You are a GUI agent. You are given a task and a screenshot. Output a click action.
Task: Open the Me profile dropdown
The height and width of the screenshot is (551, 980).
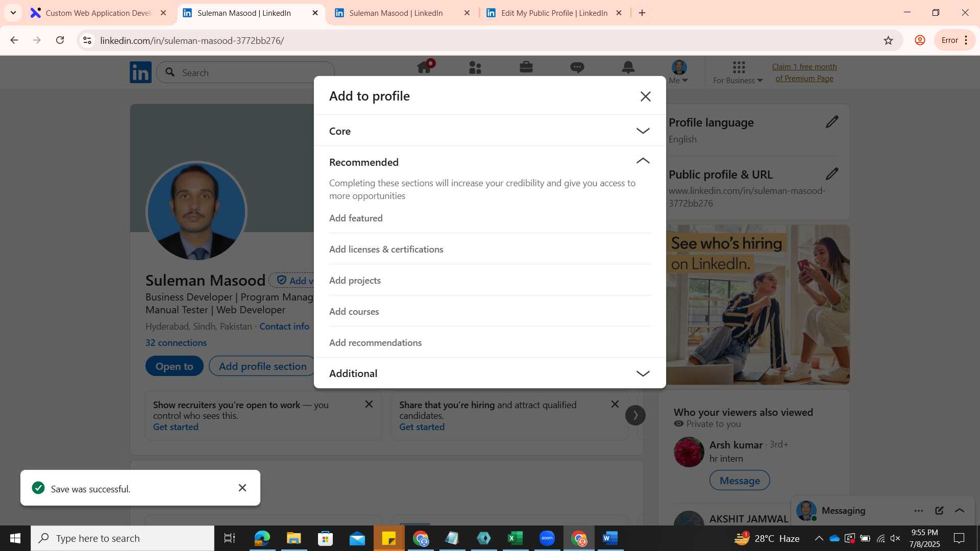click(x=679, y=72)
